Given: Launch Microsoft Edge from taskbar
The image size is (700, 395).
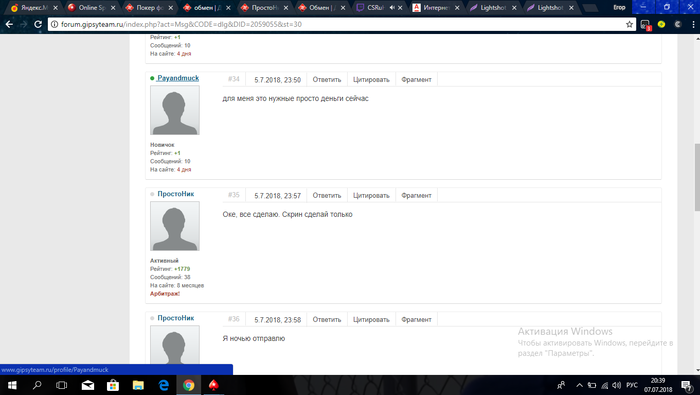Looking at the screenshot, I should click(x=163, y=385).
